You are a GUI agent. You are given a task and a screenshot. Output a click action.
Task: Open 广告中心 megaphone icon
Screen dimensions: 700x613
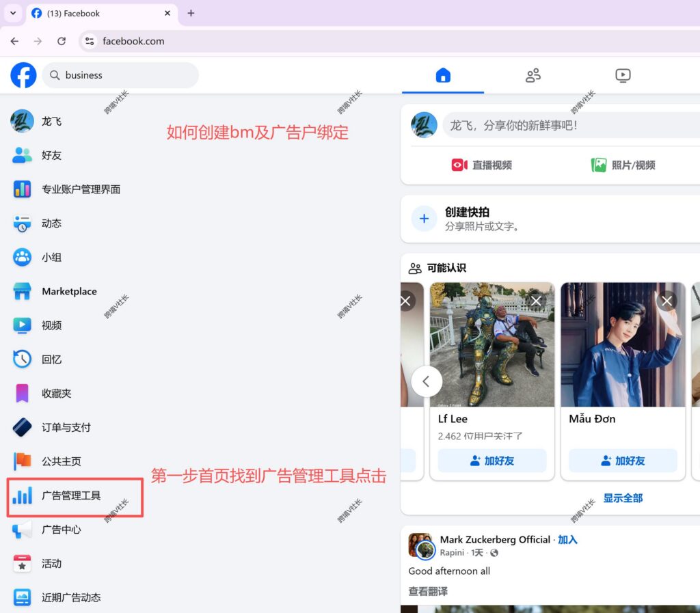[22, 530]
